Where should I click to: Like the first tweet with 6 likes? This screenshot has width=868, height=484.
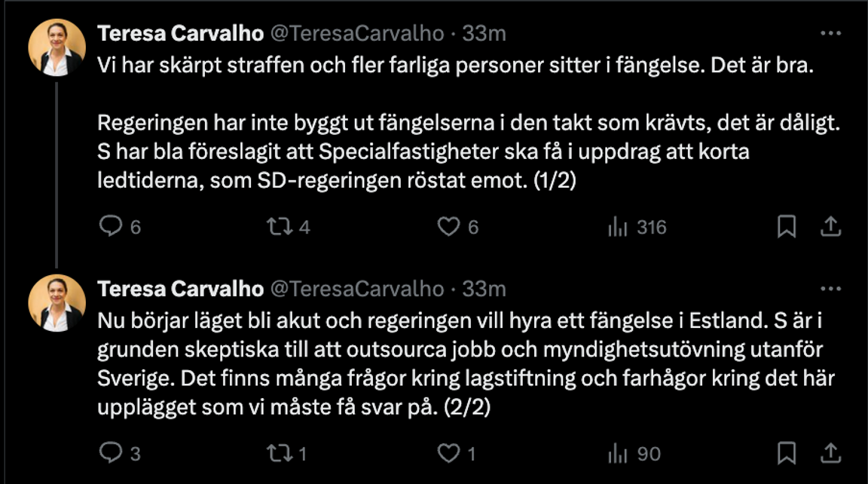(449, 226)
